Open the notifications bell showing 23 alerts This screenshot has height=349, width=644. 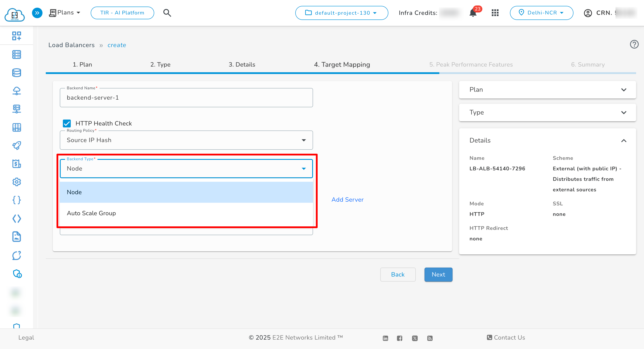(472, 13)
